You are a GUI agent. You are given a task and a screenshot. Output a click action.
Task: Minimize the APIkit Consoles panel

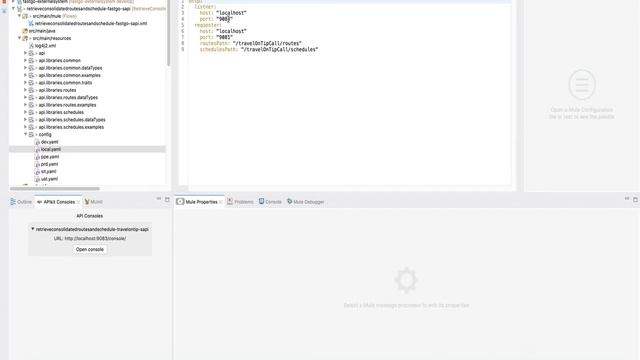(x=159, y=199)
